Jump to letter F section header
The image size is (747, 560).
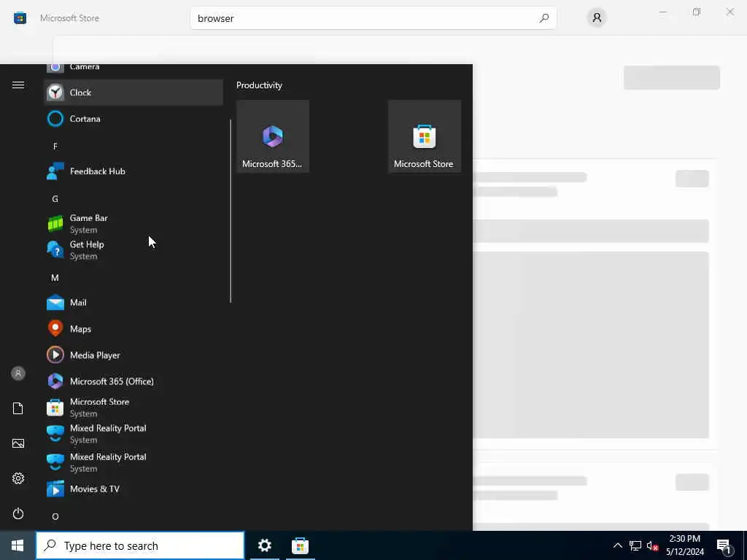(x=55, y=146)
